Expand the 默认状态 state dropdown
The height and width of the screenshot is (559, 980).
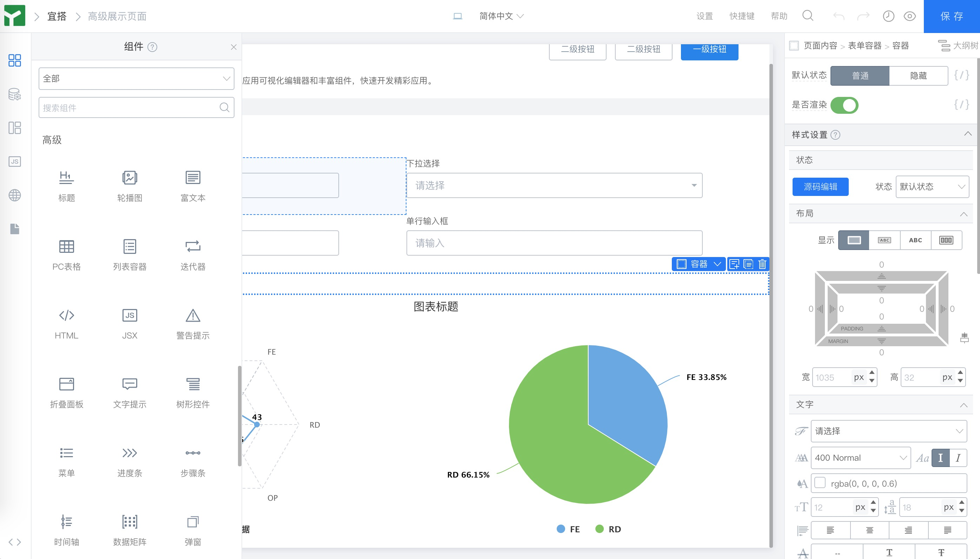coord(932,186)
